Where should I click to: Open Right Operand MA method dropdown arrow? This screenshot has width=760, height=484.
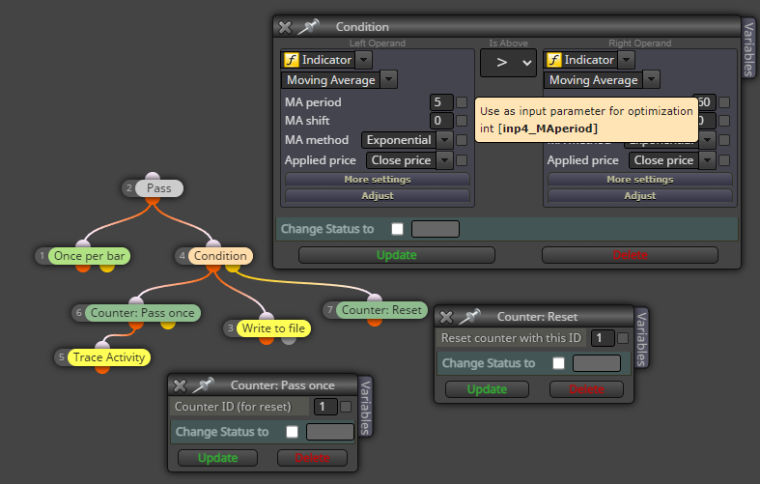point(707,140)
